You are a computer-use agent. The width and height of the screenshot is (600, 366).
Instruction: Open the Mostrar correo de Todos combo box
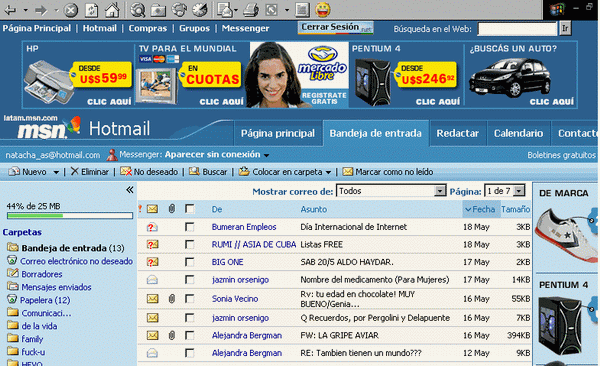(391, 191)
